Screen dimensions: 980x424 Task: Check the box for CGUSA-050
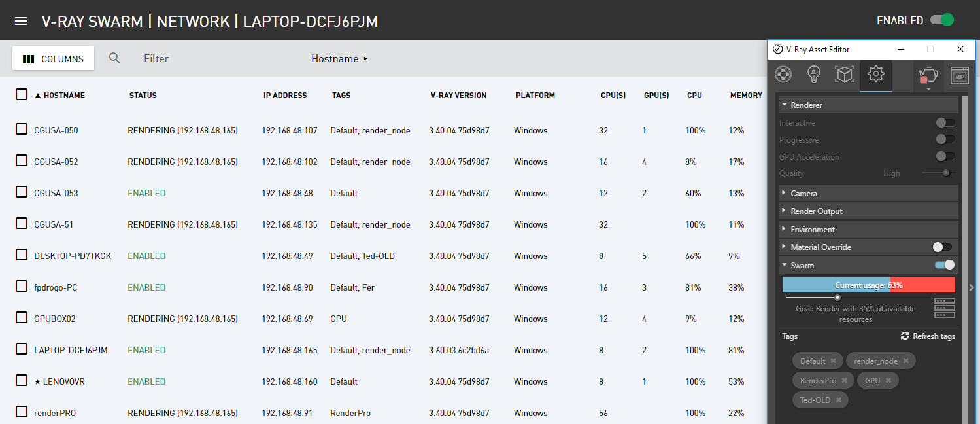coord(22,130)
